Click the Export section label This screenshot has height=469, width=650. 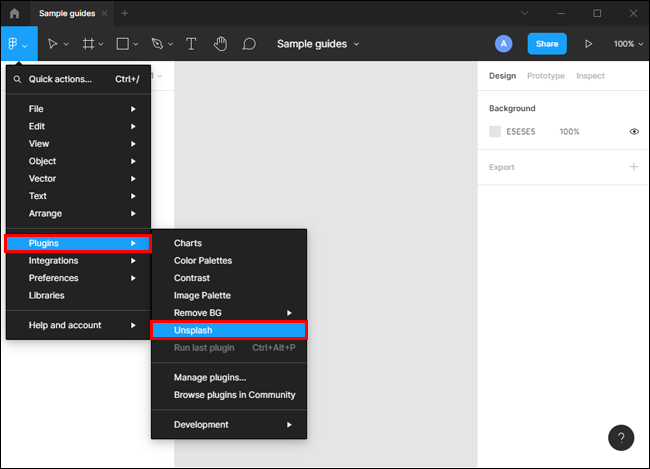coord(502,167)
